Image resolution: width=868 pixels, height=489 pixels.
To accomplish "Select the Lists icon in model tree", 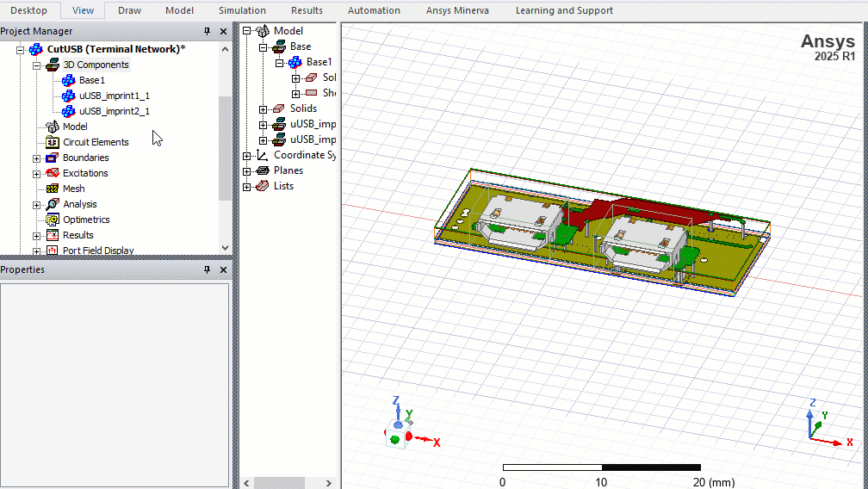I will pyautogui.click(x=263, y=186).
